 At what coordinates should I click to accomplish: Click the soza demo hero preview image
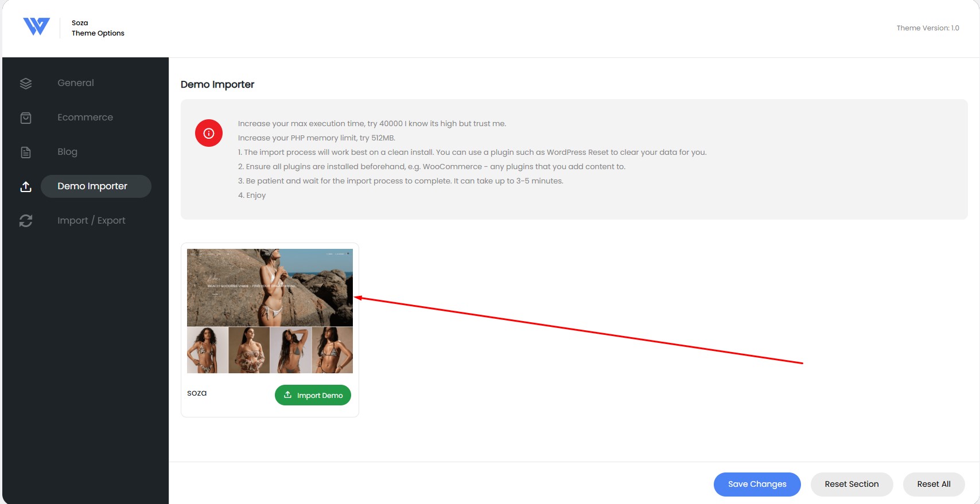pos(270,288)
